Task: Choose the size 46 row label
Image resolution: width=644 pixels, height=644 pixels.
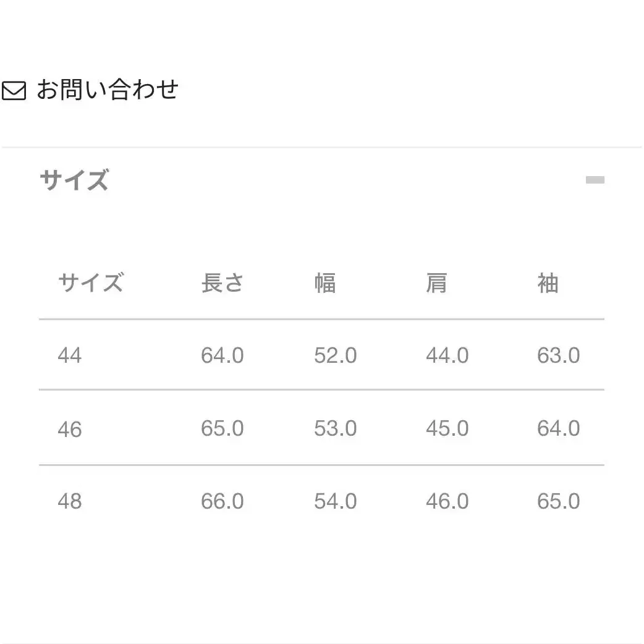Action: pos(70,429)
